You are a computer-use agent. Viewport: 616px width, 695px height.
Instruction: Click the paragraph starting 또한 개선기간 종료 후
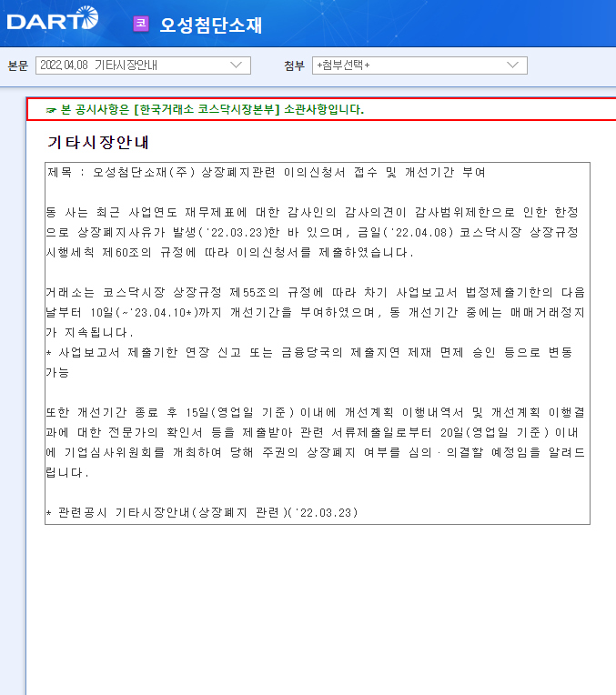point(316,442)
